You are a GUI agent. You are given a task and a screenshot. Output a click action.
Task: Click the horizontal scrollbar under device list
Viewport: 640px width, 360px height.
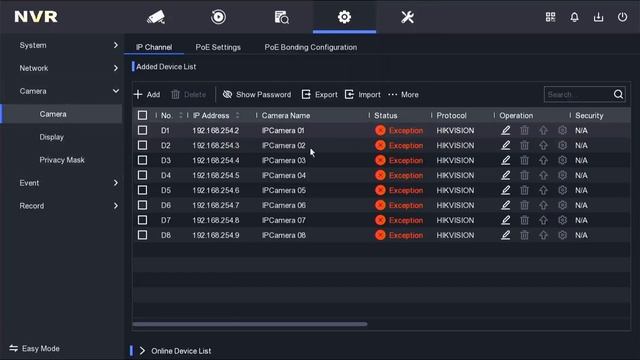point(250,324)
